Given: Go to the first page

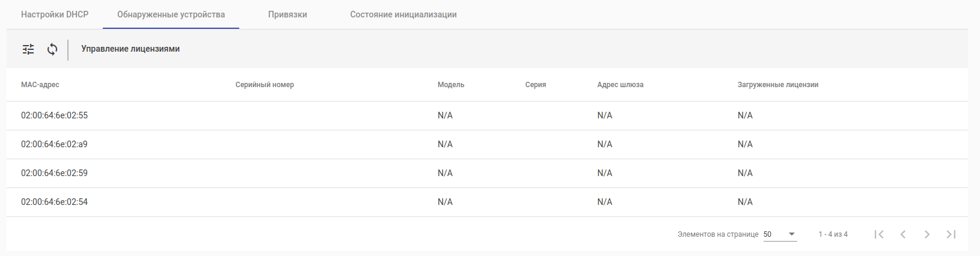Looking at the screenshot, I should tap(879, 234).
